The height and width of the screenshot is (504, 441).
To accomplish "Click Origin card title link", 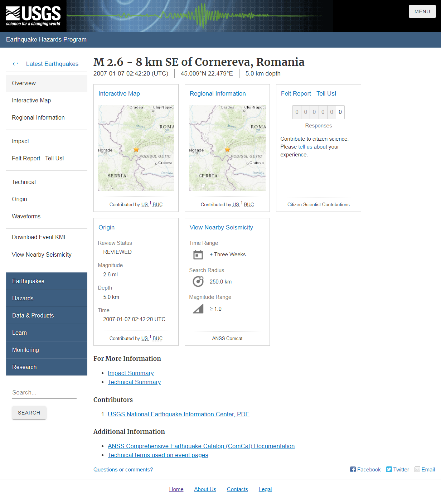I will 106,227.
